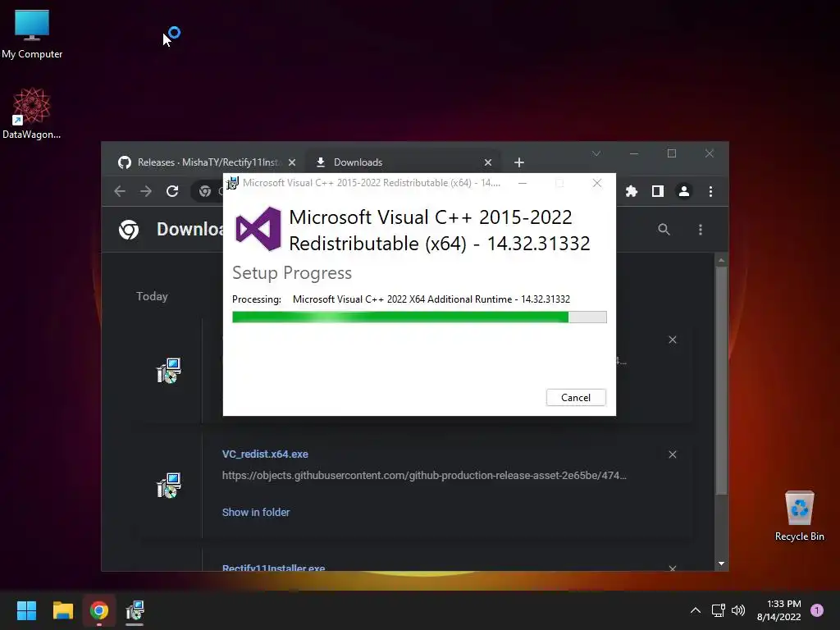
Task: Click the Downloads page vertical scrollbar
Action: 722,381
